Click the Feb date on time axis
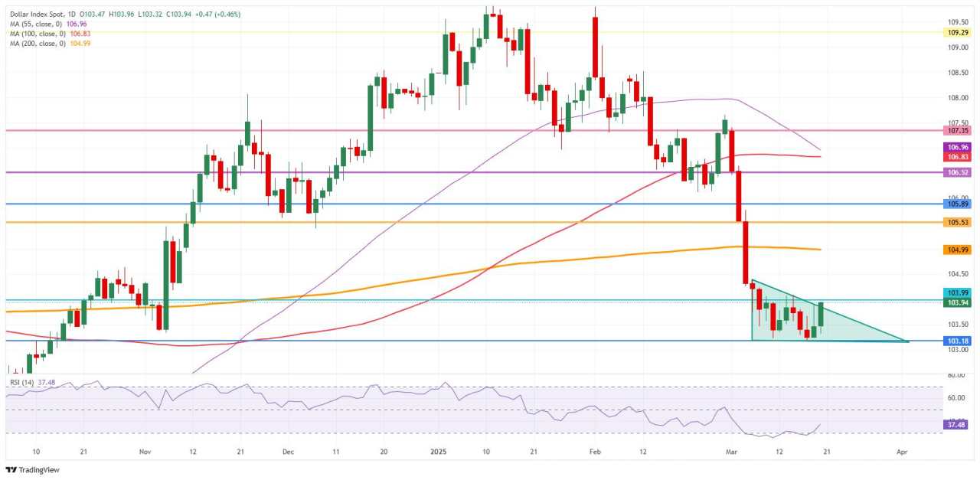 pos(595,452)
